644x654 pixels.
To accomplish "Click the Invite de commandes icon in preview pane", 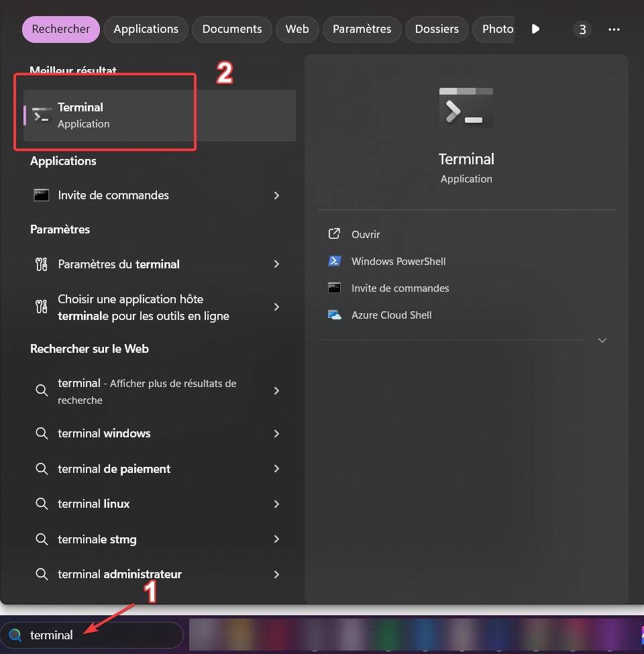I will pos(335,288).
